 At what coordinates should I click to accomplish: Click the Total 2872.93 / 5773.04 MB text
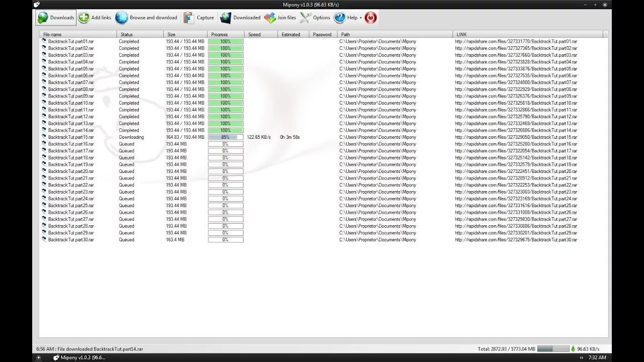pyautogui.click(x=507, y=349)
